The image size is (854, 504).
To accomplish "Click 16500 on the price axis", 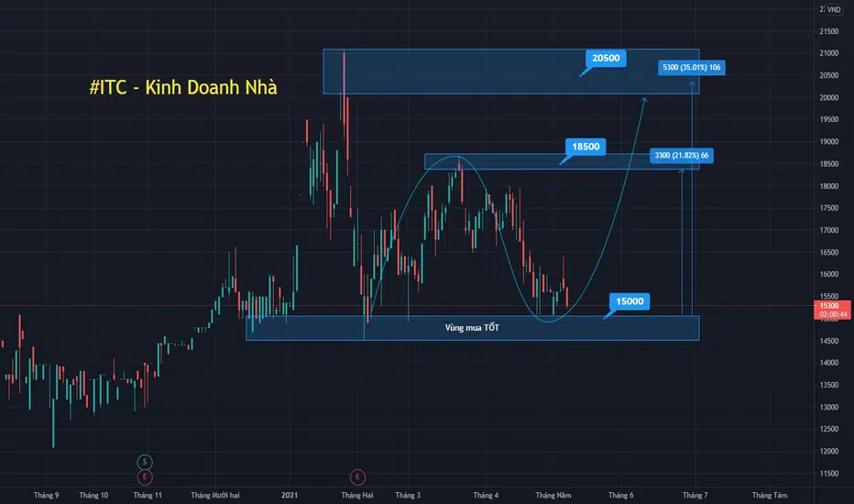I will 829,253.
